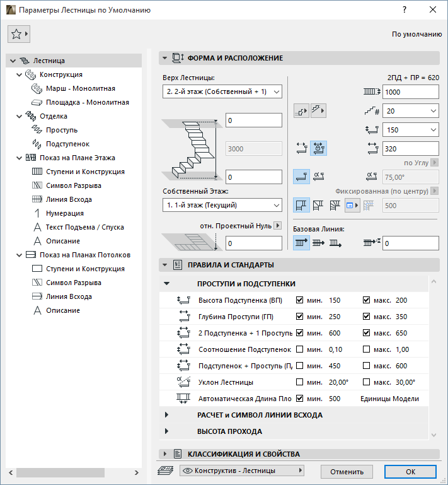Uncheck макс. for 2 Подступенка + 1 Проступь
The height and width of the screenshot is (485, 448).
(x=366, y=333)
